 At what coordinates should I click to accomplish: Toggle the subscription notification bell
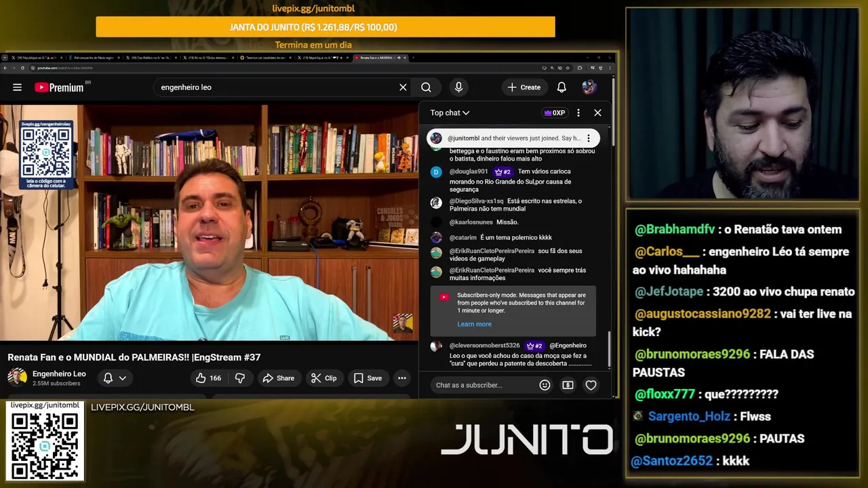(108, 378)
